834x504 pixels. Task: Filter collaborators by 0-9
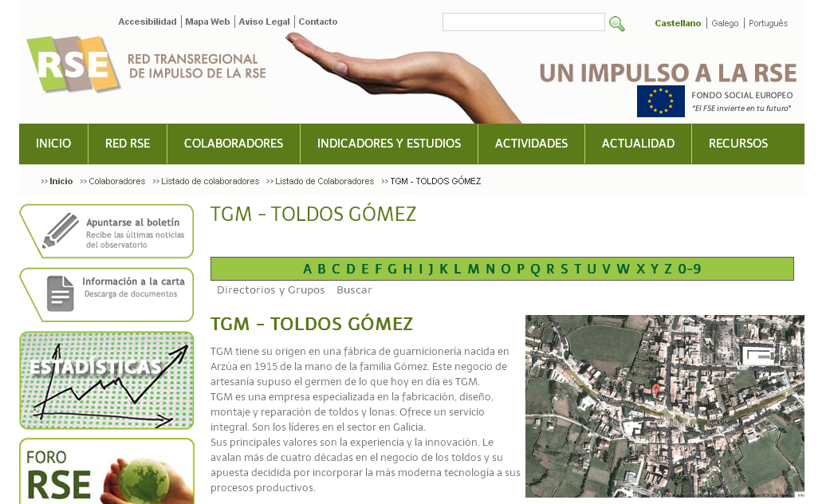(x=690, y=270)
